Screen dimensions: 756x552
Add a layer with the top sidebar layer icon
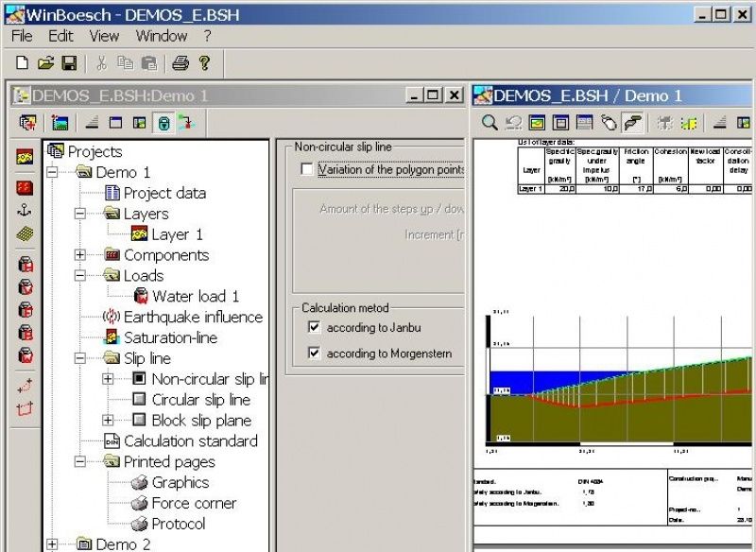coord(25,157)
